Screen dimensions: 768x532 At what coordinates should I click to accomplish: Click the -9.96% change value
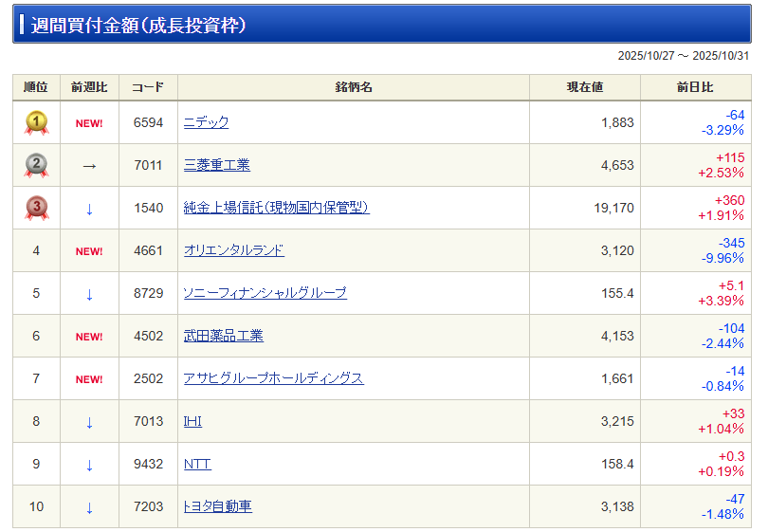click(722, 258)
